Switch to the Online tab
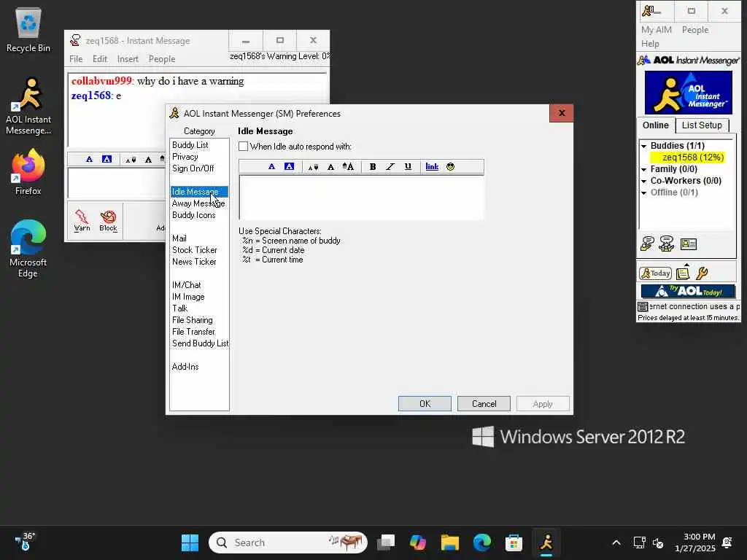Viewport: 747px width, 560px height. pyautogui.click(x=656, y=125)
